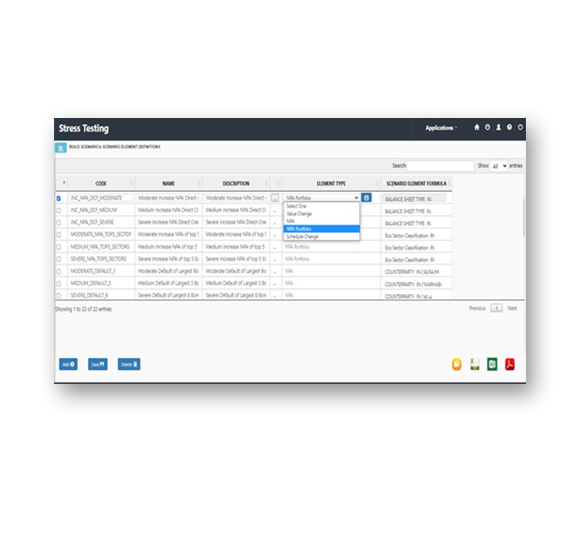The image size is (579, 535).
Task: Click the orange copy export icon
Action: pyautogui.click(x=457, y=364)
